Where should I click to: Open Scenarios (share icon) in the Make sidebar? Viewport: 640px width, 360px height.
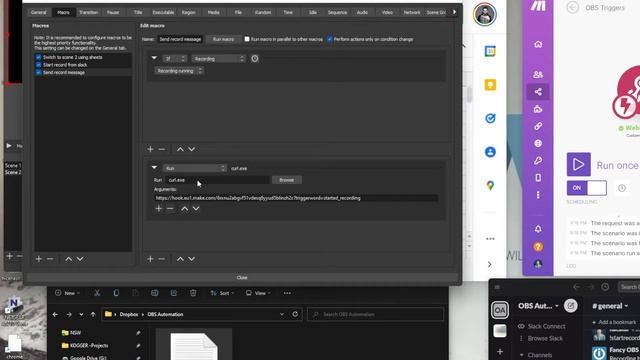pyautogui.click(x=538, y=92)
